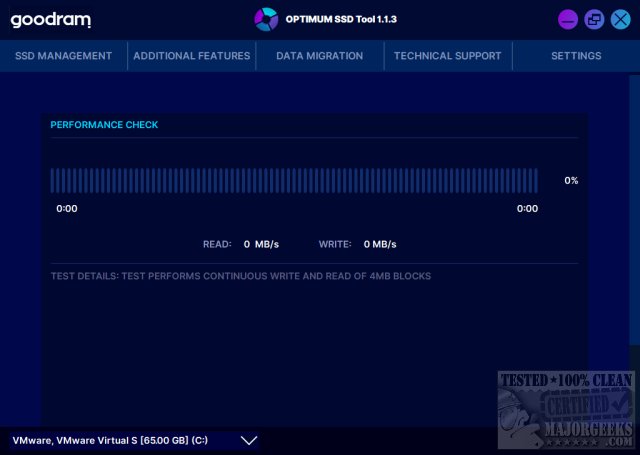Click the remaining time 0:00 under the bar's end
Screen dimensions: 640x455
click(527, 209)
